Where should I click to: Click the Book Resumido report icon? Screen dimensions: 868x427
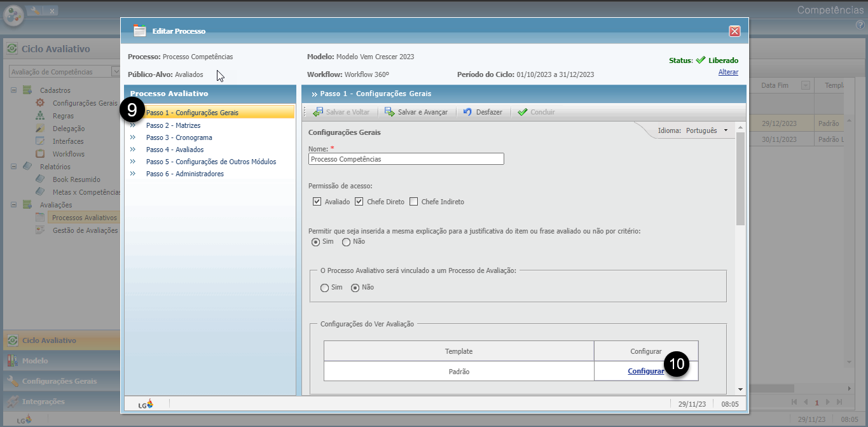40,179
